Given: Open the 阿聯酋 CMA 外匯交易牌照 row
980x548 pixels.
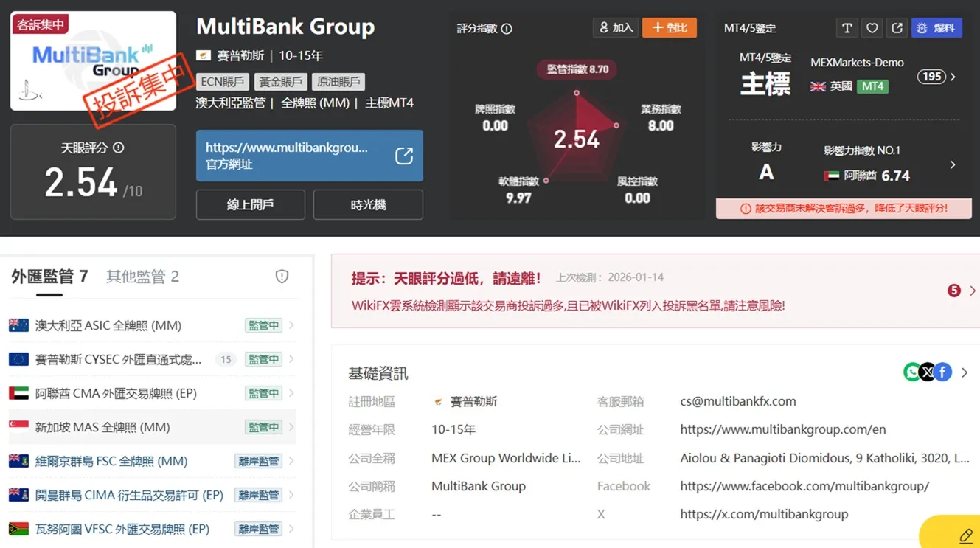Looking at the screenshot, I should (152, 393).
